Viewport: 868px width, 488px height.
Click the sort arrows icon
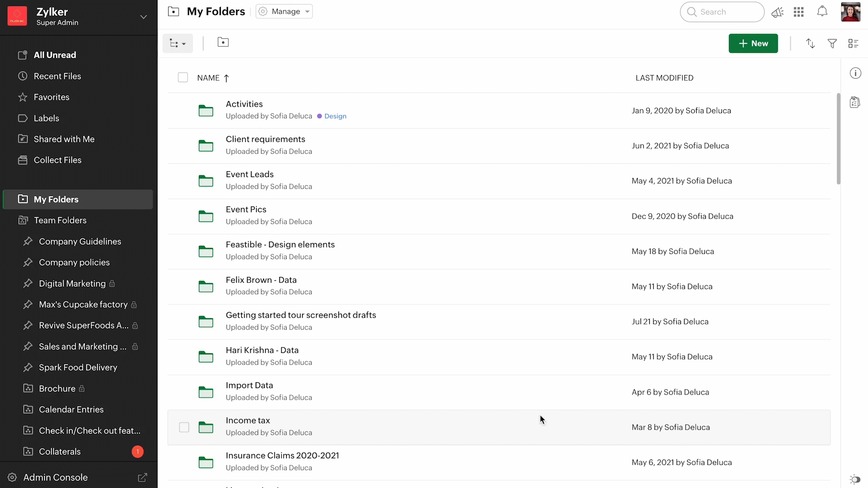pos(810,43)
